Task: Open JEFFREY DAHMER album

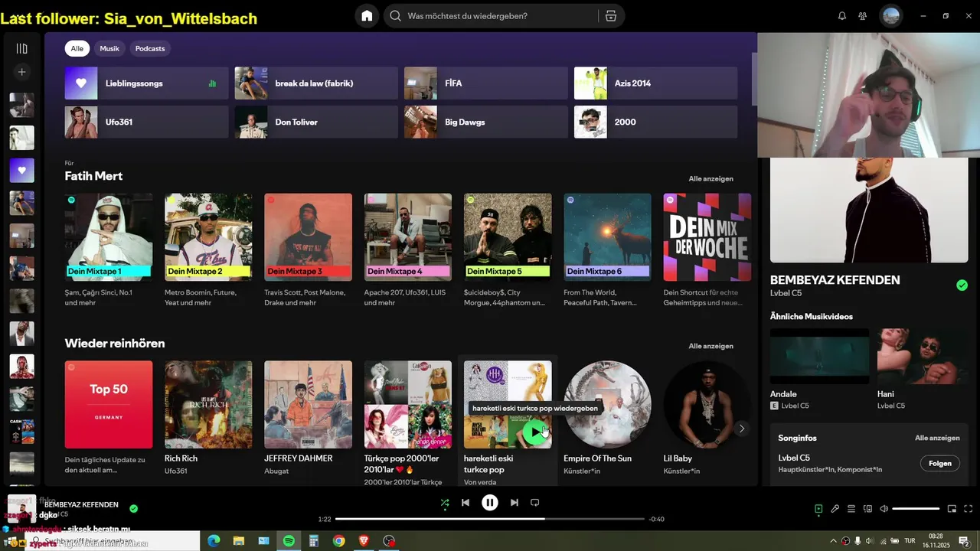Action: (x=308, y=405)
